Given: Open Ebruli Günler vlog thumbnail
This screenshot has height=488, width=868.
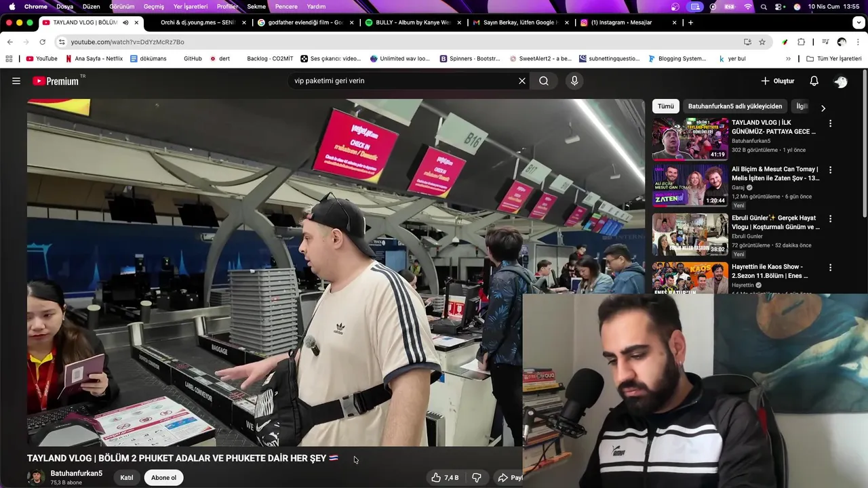Looking at the screenshot, I should [x=690, y=235].
